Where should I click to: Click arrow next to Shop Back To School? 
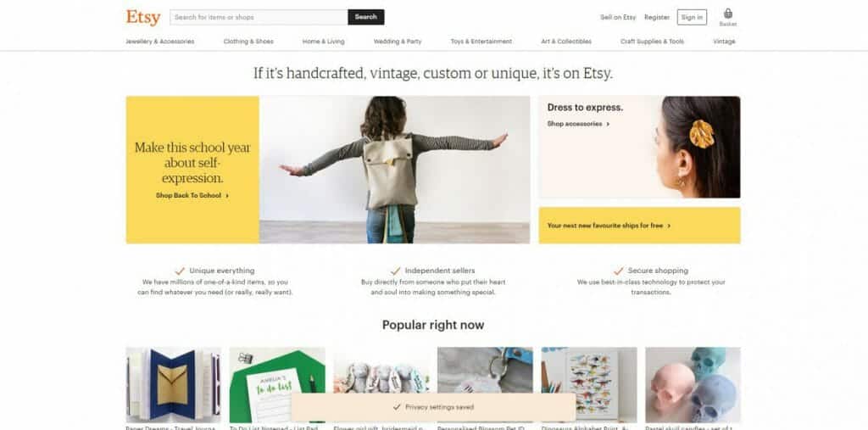pyautogui.click(x=227, y=196)
